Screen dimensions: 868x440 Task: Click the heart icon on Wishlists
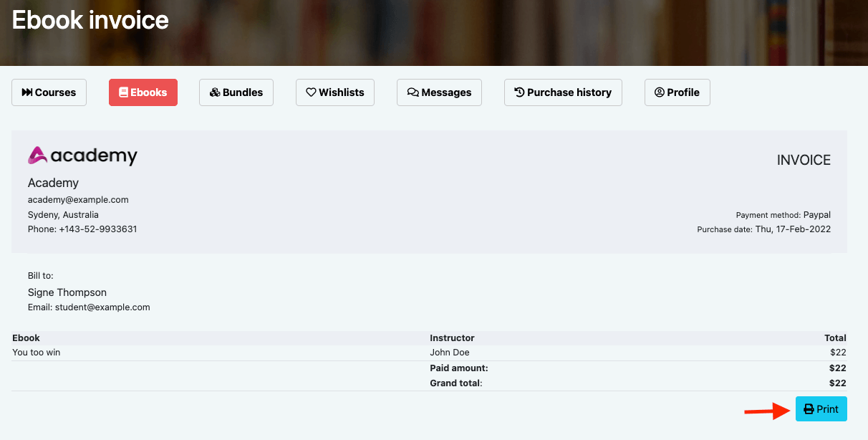click(311, 92)
